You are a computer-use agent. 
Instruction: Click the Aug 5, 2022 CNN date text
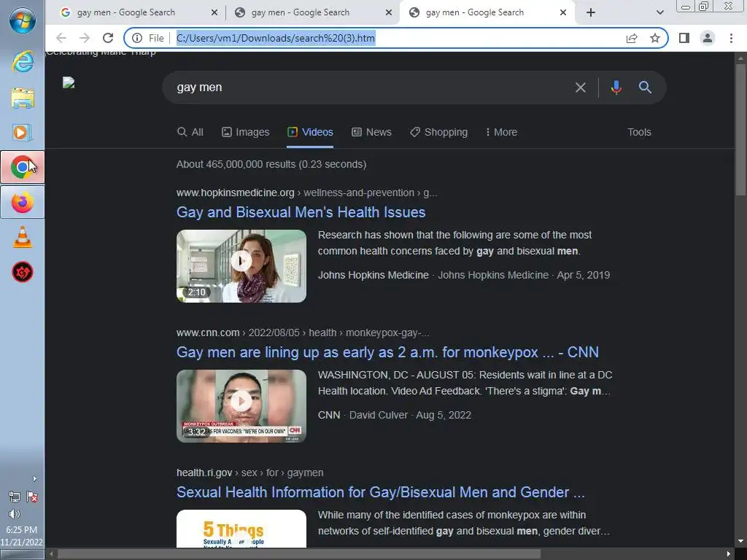[x=444, y=415]
